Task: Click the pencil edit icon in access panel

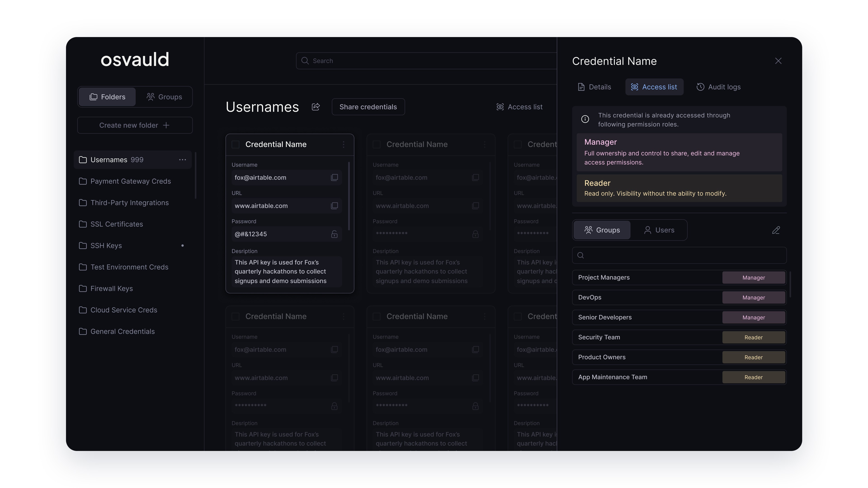Action: [776, 230]
